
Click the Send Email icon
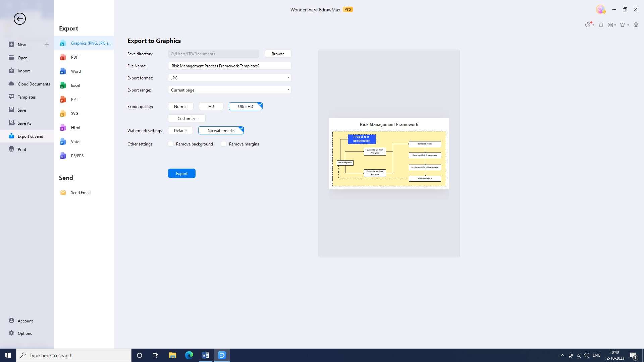pyautogui.click(x=63, y=192)
